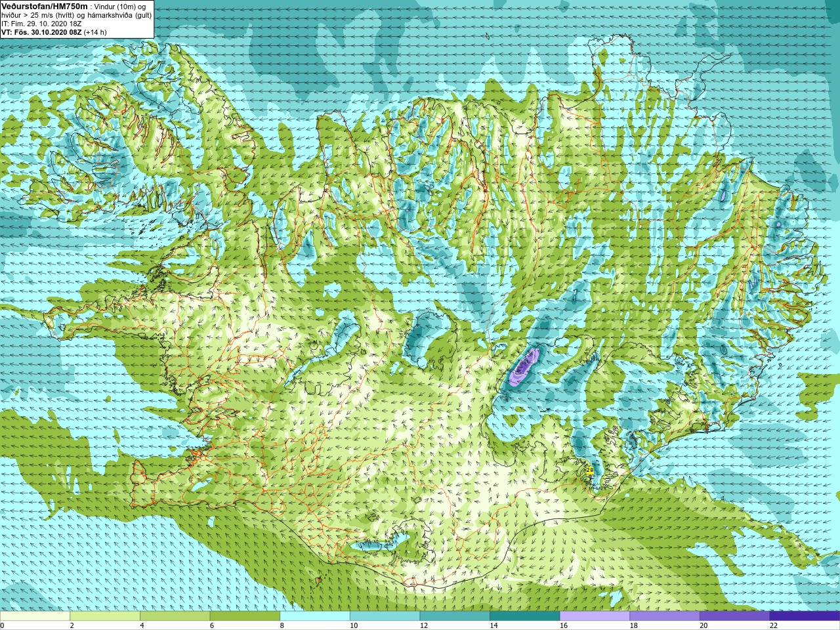Click the "Vindur (10m) og" header text
The image size is (840, 630).
pos(120,6)
